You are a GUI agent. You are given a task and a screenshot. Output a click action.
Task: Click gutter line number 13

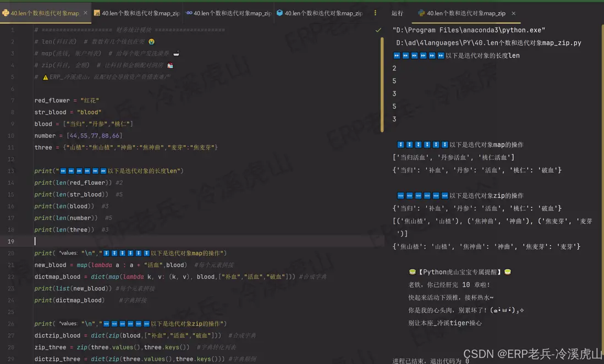pos(11,171)
